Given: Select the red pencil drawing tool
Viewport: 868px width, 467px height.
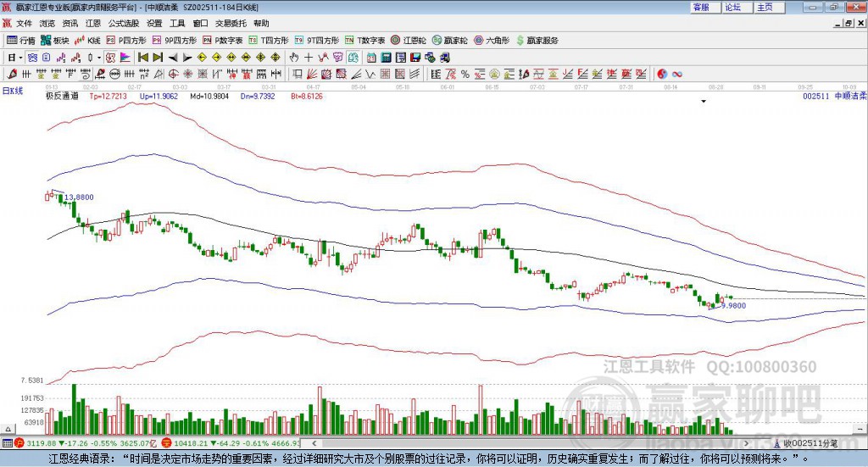Looking at the screenshot, I should 12,74.
